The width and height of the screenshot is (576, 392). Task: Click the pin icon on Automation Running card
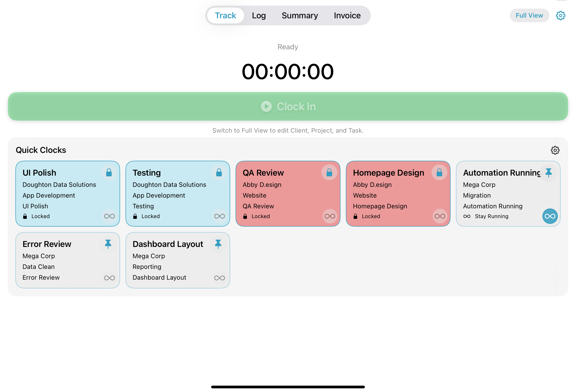[x=549, y=173]
